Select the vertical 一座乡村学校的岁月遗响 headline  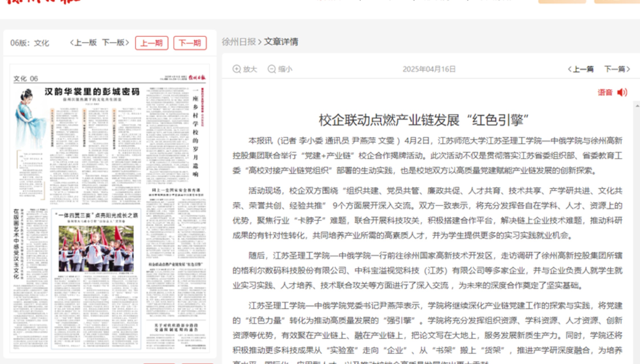(x=195, y=132)
